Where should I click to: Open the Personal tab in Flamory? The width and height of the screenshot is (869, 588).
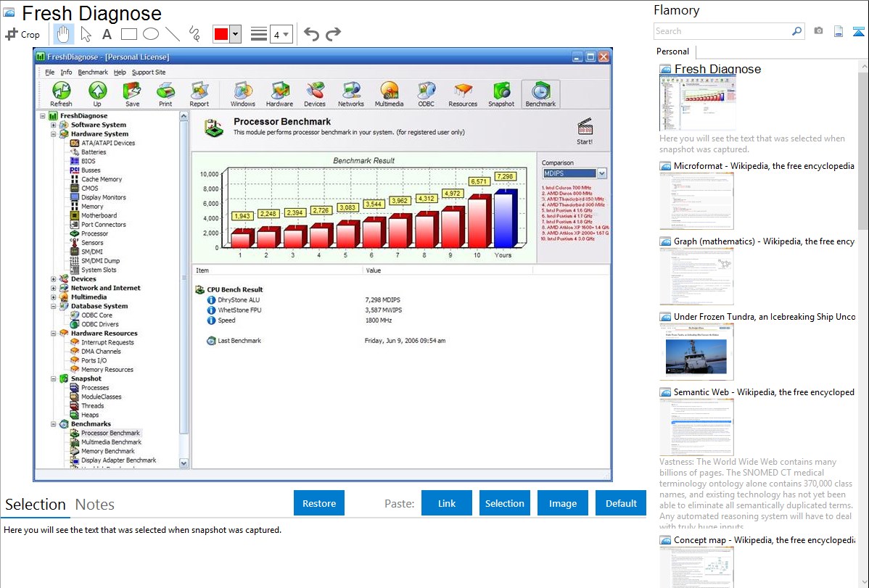[672, 51]
